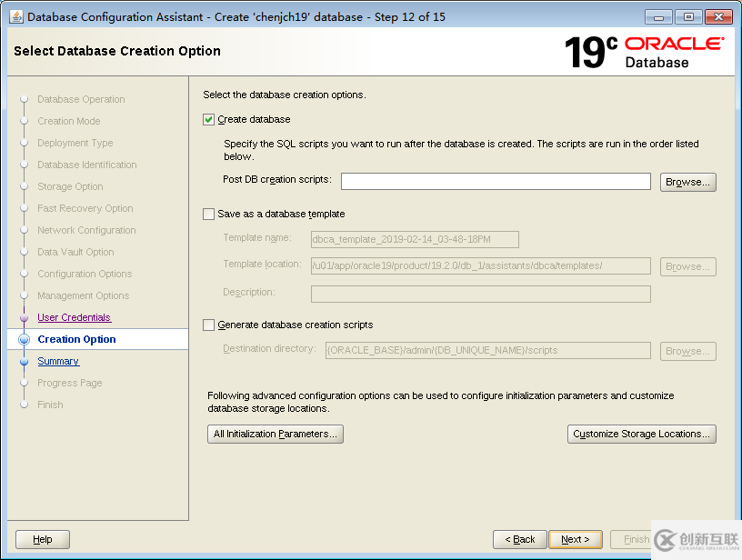Click the Template location field
The height and width of the screenshot is (560, 742).
(x=480, y=265)
